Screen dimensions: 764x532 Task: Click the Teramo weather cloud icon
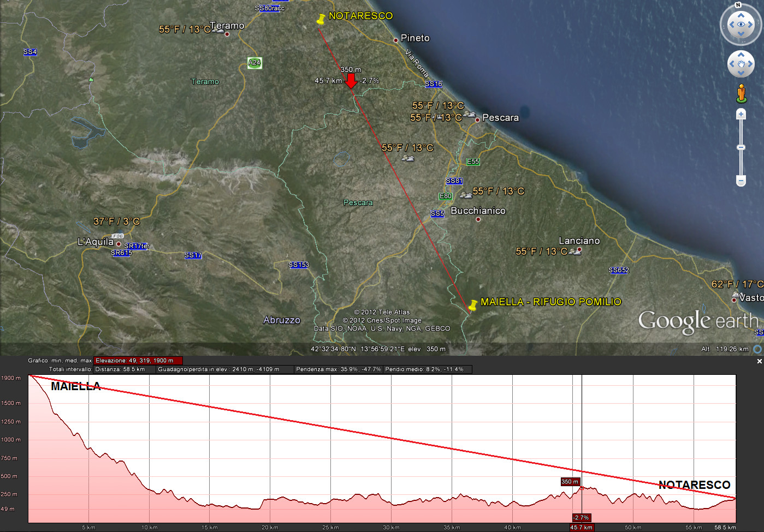tap(218, 30)
